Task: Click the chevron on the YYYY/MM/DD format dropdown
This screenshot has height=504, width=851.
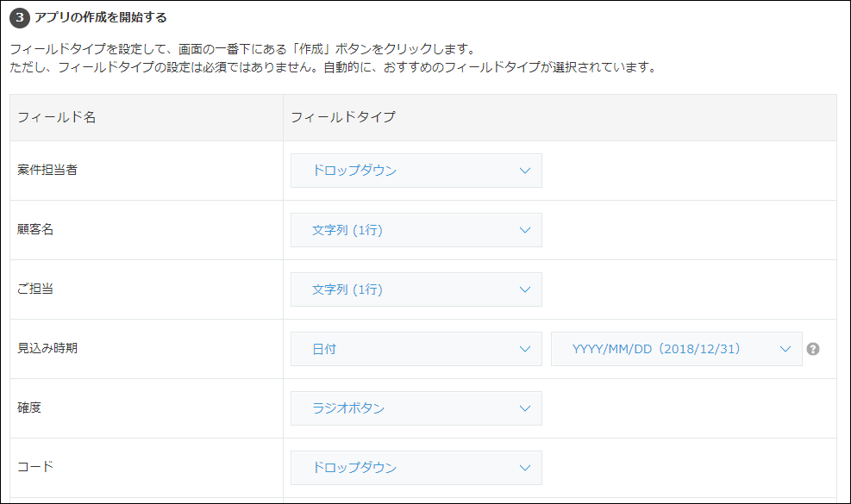Action: [785, 349]
